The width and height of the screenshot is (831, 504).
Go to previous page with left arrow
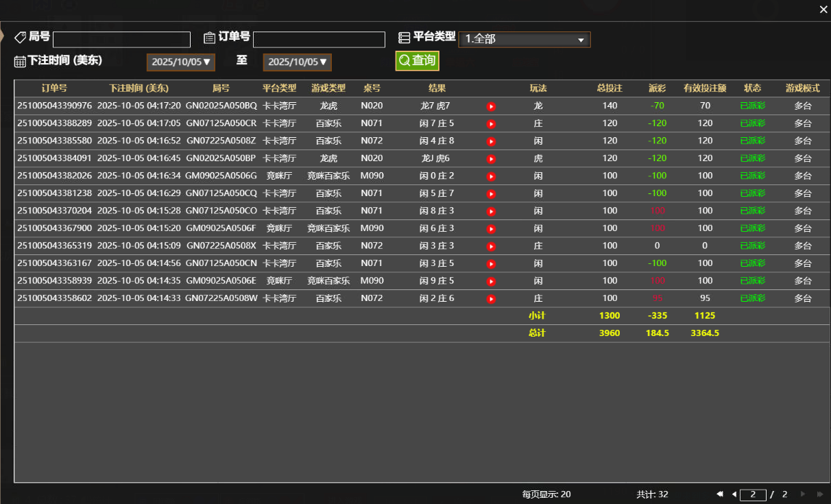(x=735, y=494)
